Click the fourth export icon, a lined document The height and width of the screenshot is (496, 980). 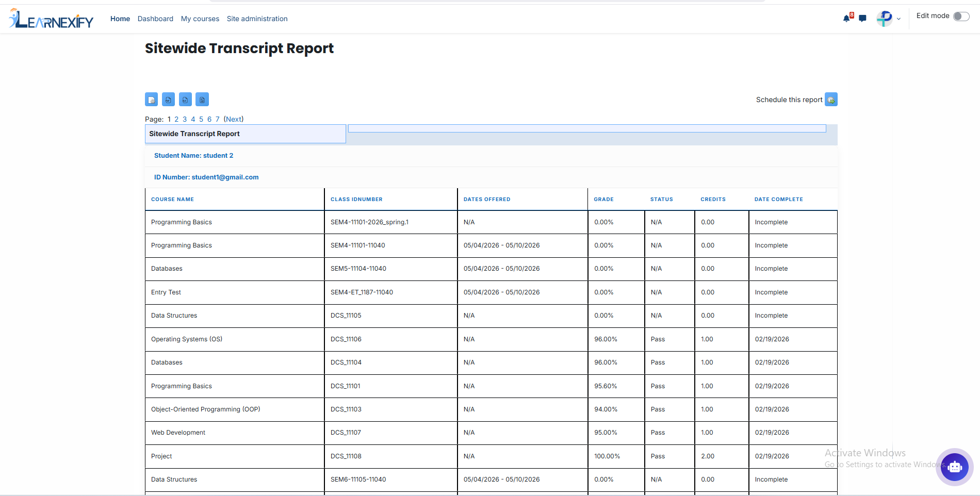point(202,100)
